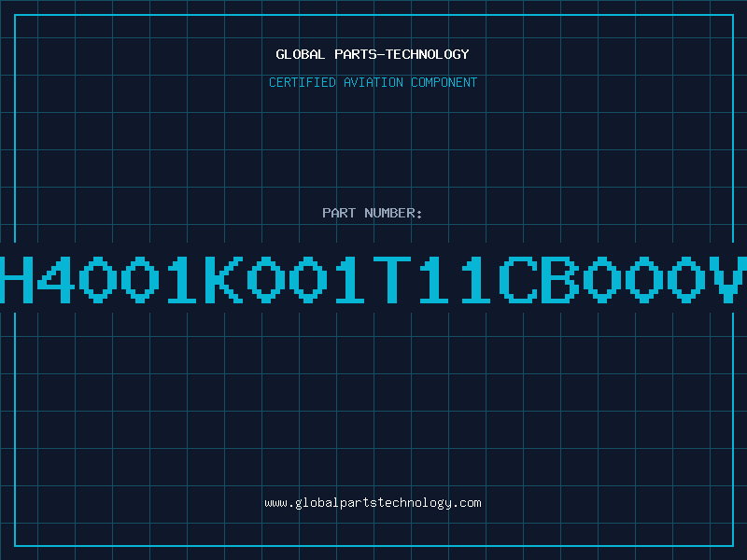Open the www.globalpartstechnology.com link
The width and height of the screenshot is (747, 560).
373,503
